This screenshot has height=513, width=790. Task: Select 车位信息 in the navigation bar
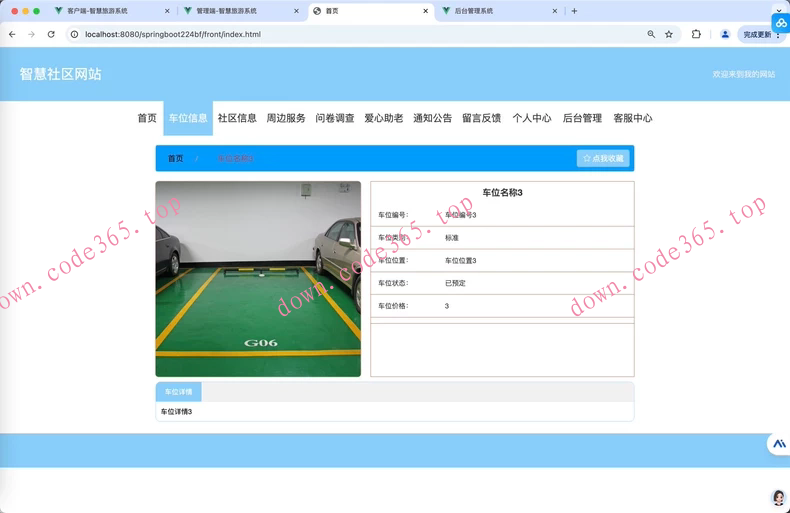(x=188, y=118)
